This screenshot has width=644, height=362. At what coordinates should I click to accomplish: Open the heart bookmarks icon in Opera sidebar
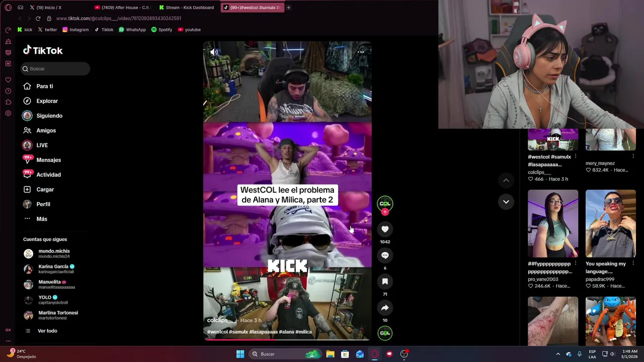(8, 80)
